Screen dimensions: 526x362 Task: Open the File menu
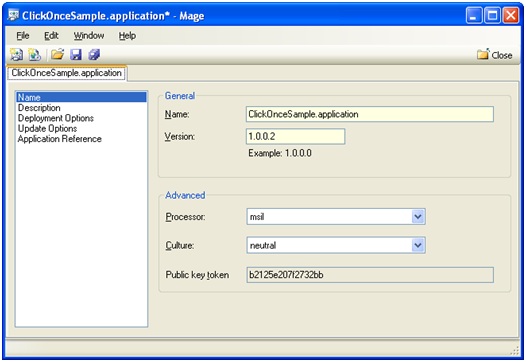click(23, 36)
